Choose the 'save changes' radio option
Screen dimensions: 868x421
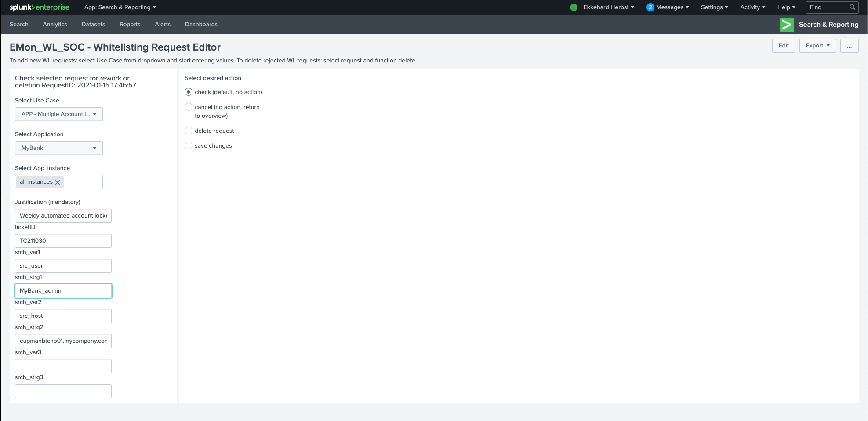[x=189, y=145]
